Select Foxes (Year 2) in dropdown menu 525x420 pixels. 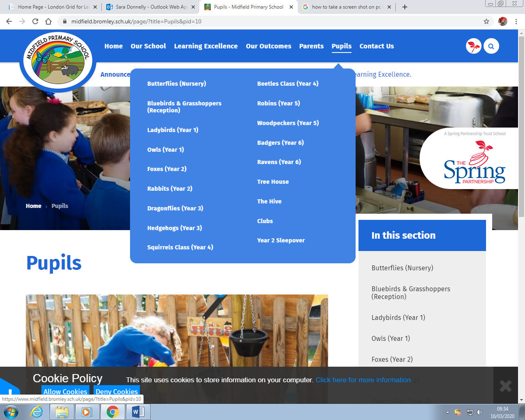pyautogui.click(x=167, y=169)
